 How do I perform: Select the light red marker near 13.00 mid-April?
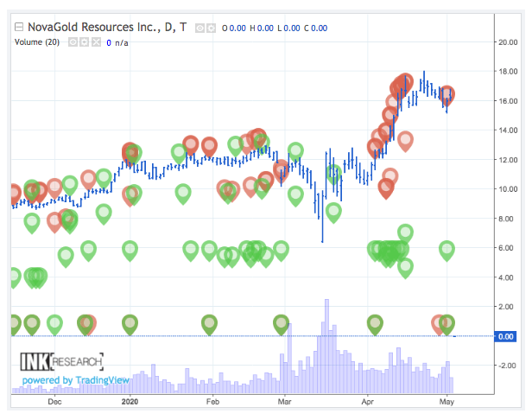405,142
